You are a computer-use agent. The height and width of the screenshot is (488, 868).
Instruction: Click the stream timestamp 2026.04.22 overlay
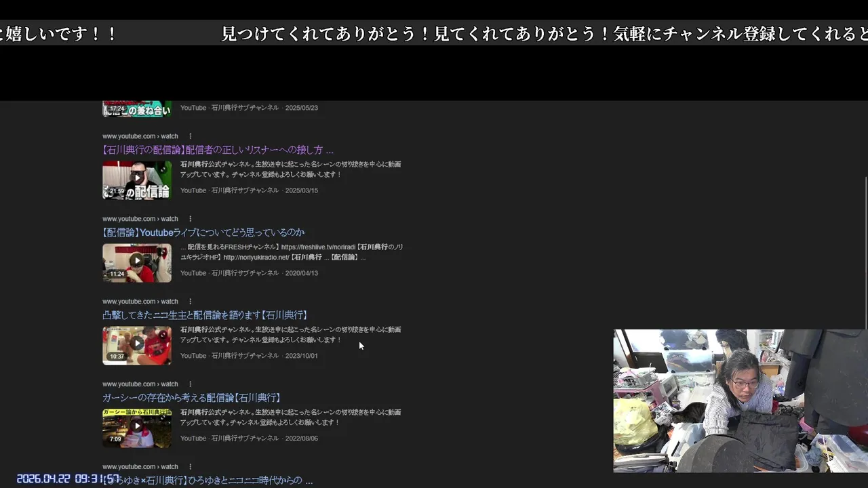click(x=68, y=479)
